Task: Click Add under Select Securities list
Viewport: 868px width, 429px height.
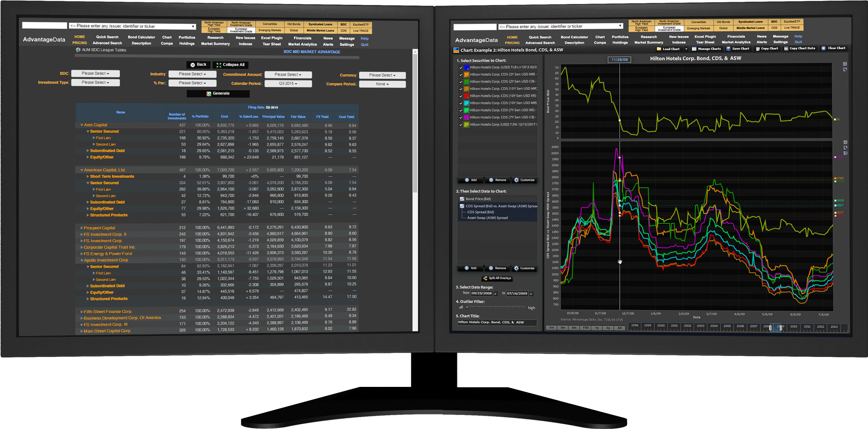Action: coord(471,180)
